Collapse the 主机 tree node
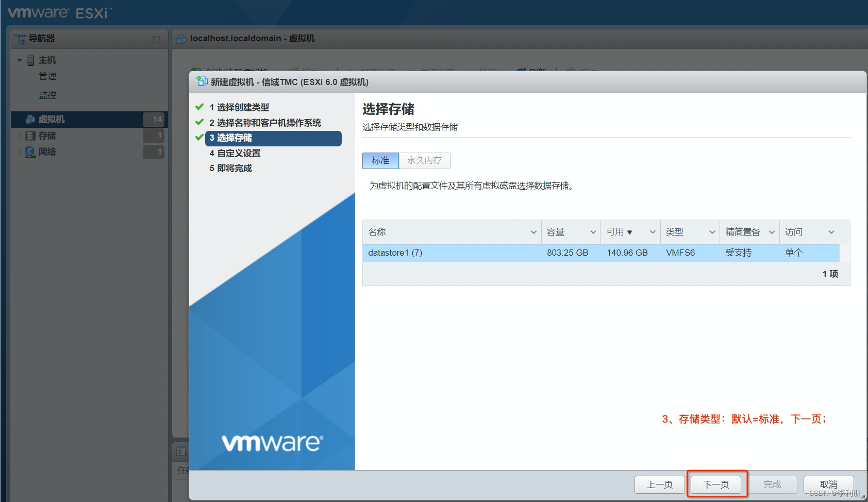 point(20,60)
